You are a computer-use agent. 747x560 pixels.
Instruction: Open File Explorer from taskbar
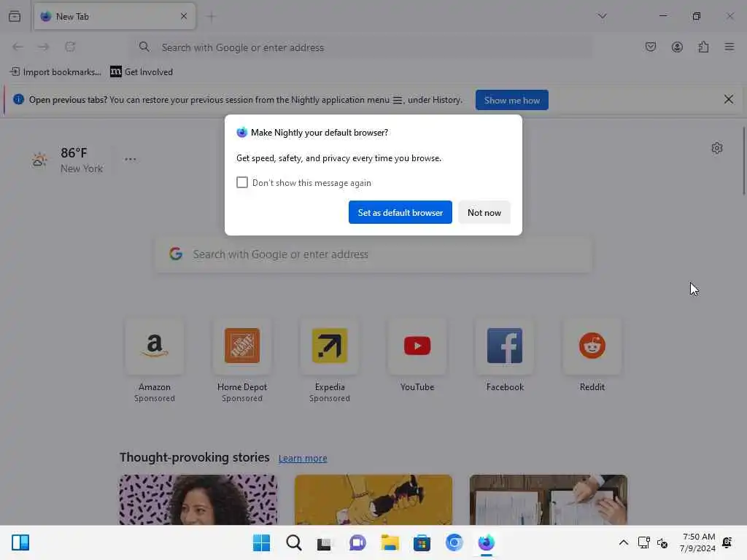click(390, 542)
